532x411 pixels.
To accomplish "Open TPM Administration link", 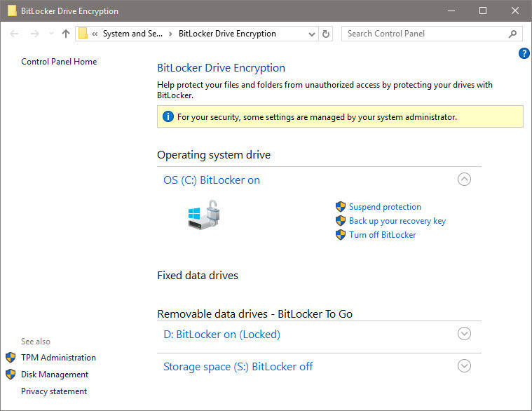I will point(58,358).
